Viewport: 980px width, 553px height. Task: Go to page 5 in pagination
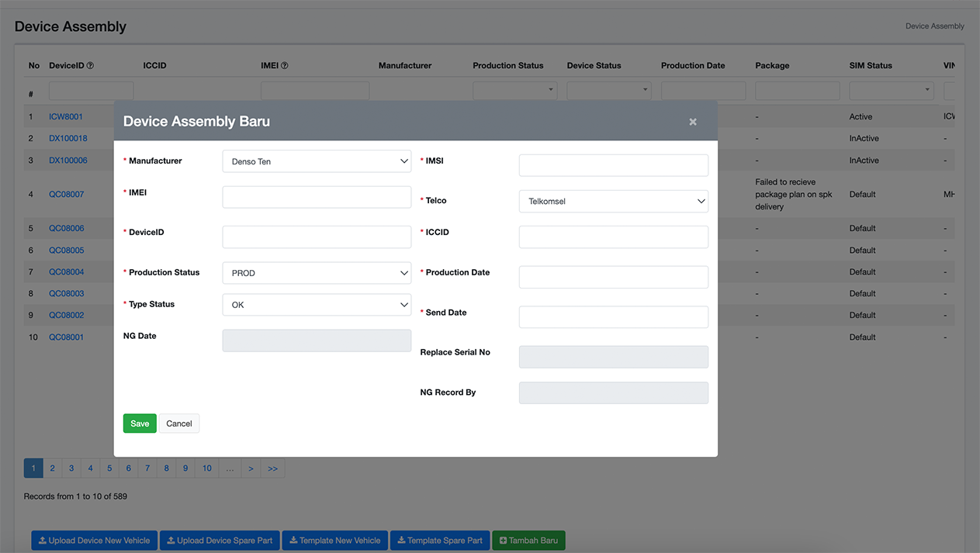tap(109, 468)
